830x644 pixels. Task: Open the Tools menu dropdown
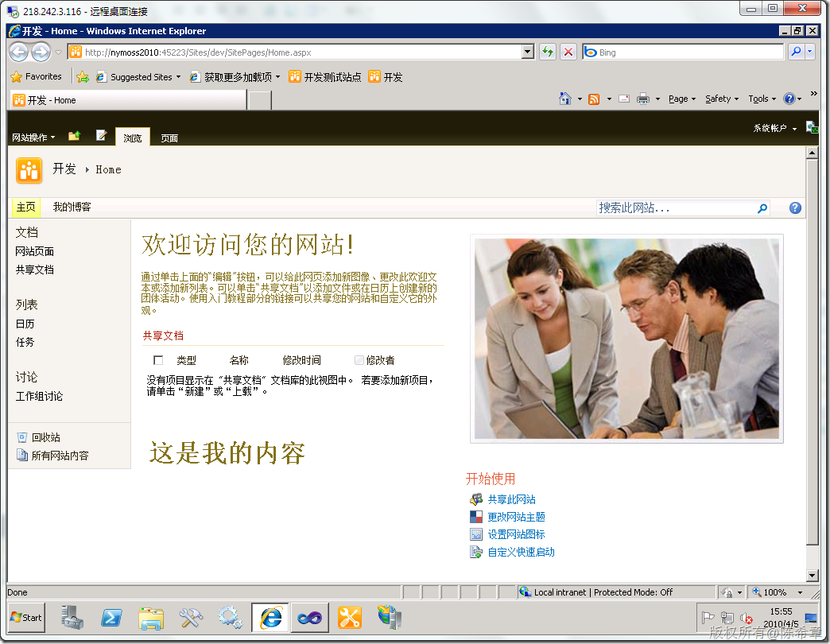[x=762, y=99]
